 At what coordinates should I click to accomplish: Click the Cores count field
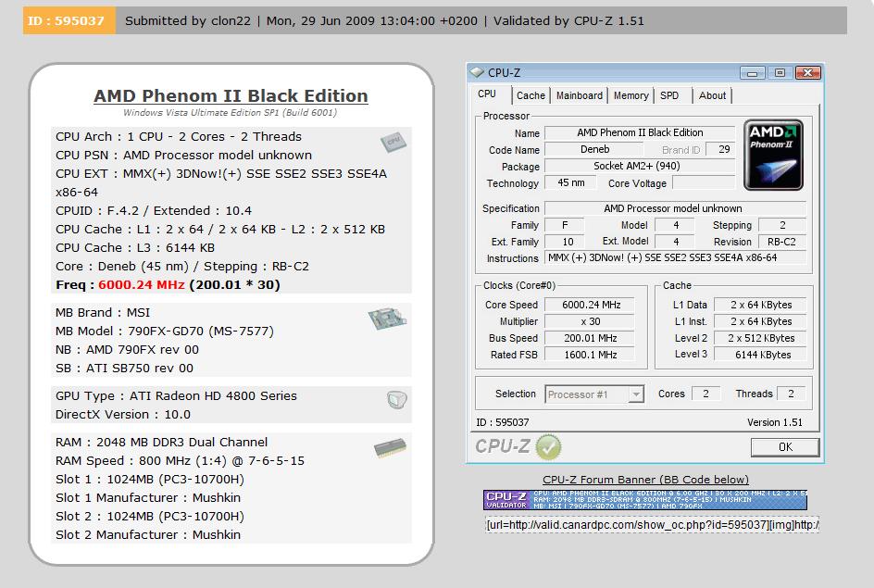(705, 394)
